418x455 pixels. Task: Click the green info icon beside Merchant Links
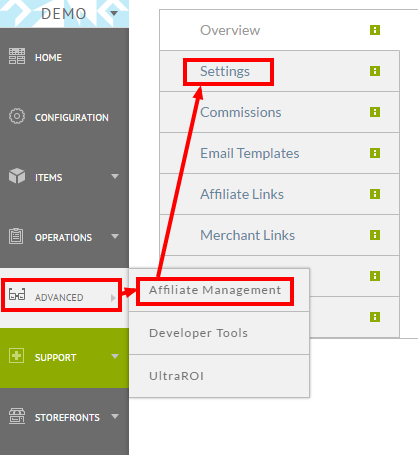[375, 235]
